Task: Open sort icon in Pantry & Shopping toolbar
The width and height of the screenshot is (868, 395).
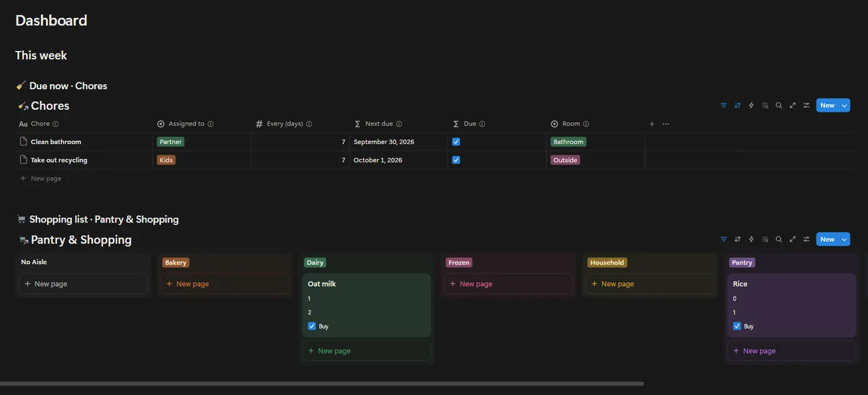Action: pyautogui.click(x=737, y=239)
